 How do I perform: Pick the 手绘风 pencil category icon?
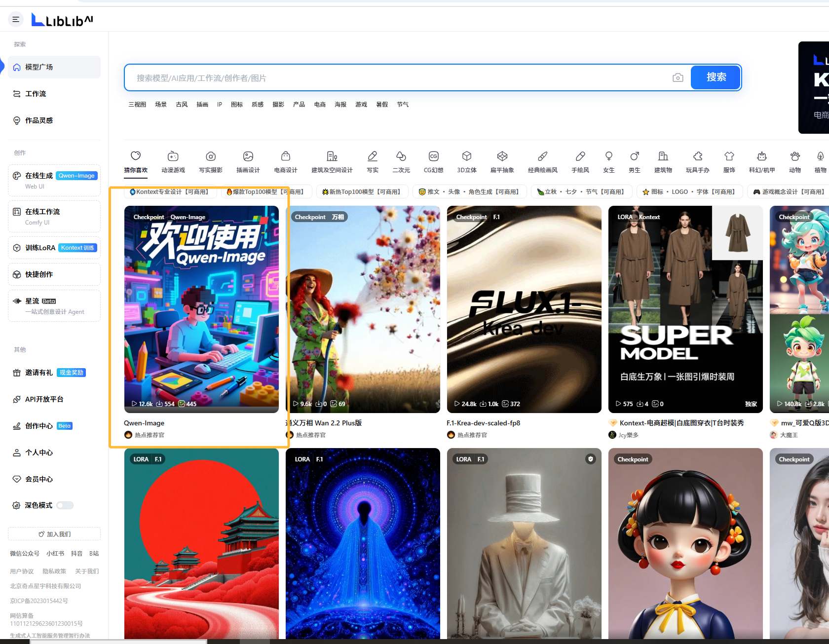click(x=580, y=157)
